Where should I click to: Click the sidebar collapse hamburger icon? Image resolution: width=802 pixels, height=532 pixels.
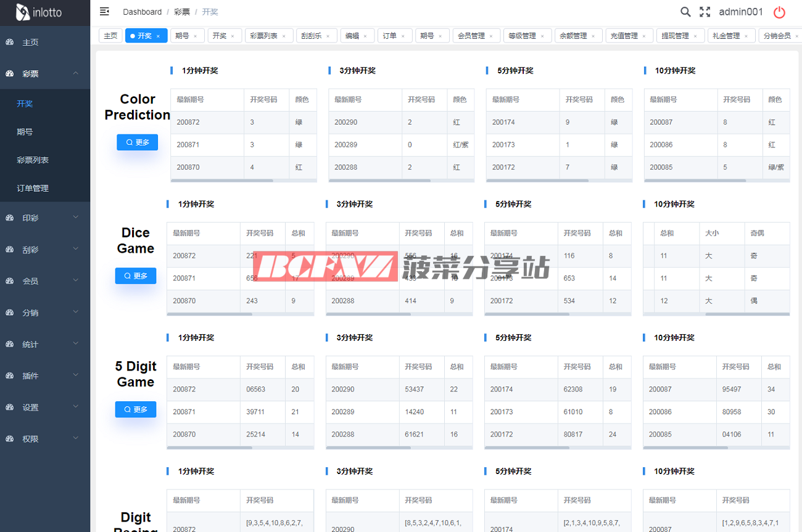(x=104, y=12)
